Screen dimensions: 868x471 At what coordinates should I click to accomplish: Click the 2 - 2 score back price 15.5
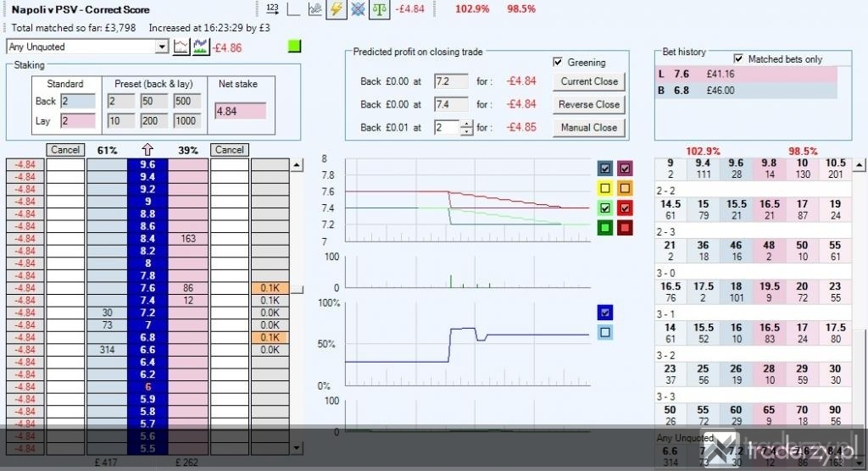(737, 209)
